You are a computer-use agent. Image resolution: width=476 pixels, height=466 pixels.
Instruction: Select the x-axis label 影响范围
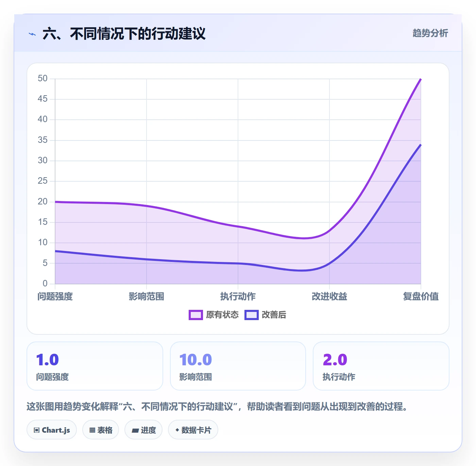tap(147, 296)
